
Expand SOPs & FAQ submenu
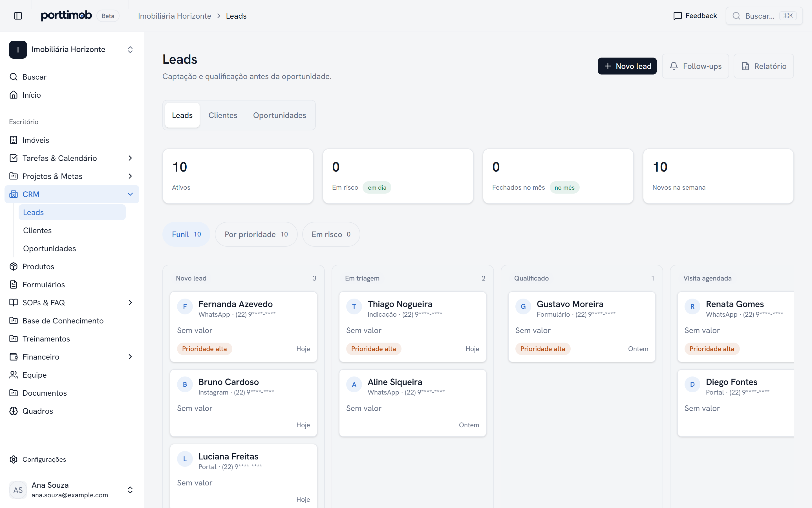pyautogui.click(x=130, y=303)
